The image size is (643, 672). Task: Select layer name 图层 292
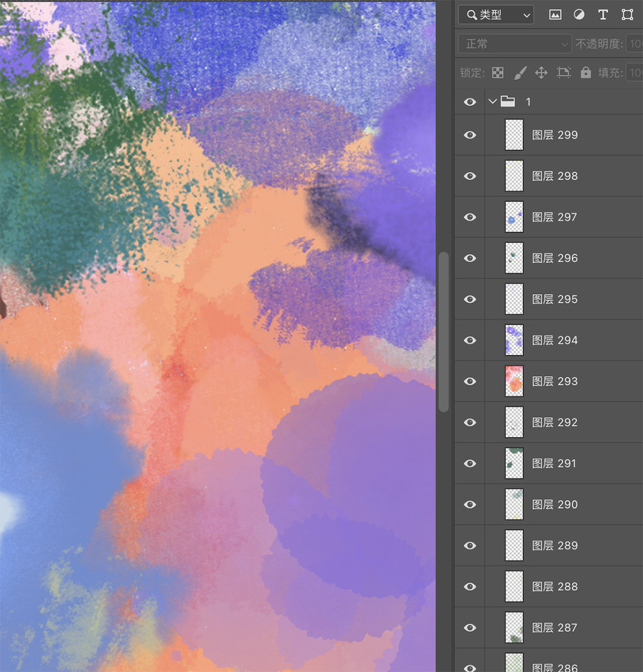click(554, 423)
